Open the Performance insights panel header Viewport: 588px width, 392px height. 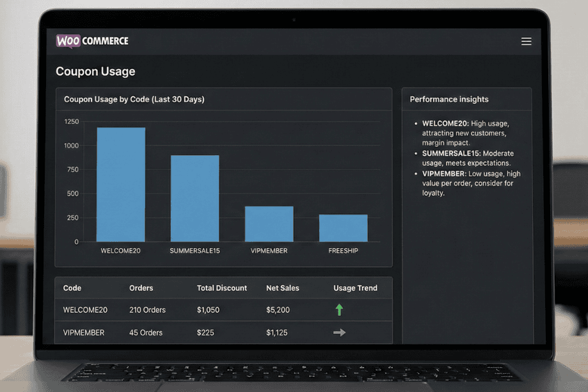click(x=448, y=99)
